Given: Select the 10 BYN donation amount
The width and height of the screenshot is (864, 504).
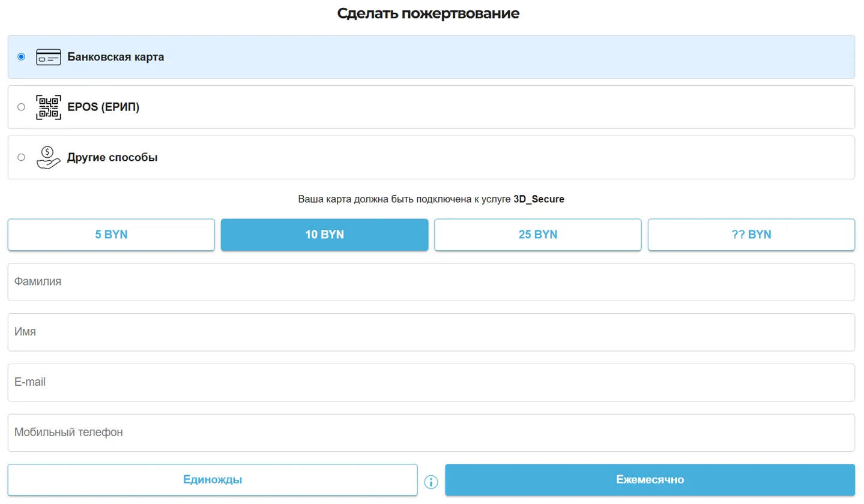Looking at the screenshot, I should [324, 235].
